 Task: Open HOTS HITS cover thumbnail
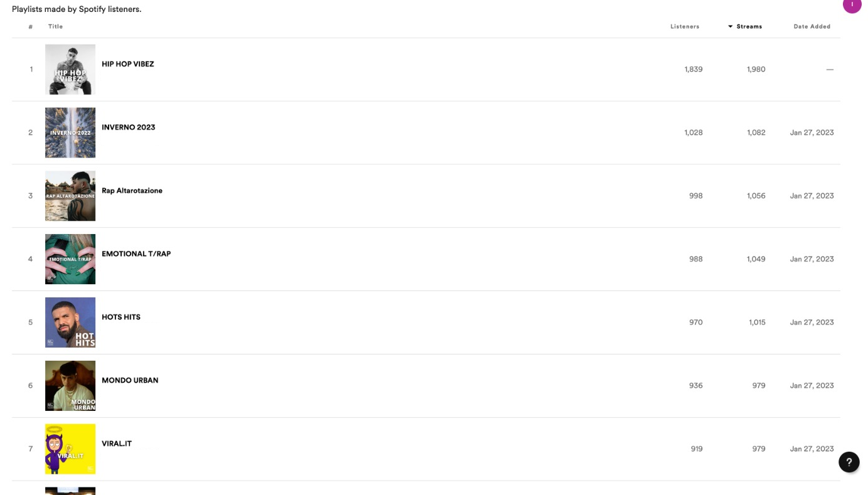coord(70,322)
